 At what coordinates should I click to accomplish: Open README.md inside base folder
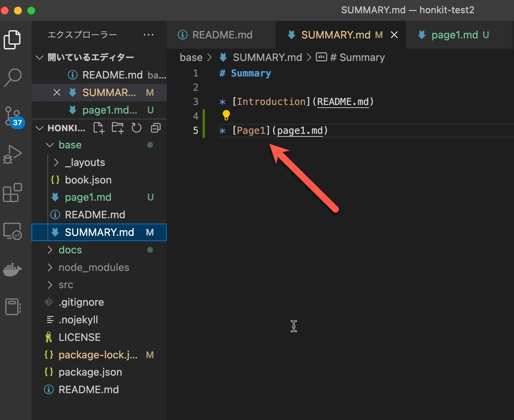click(99, 215)
